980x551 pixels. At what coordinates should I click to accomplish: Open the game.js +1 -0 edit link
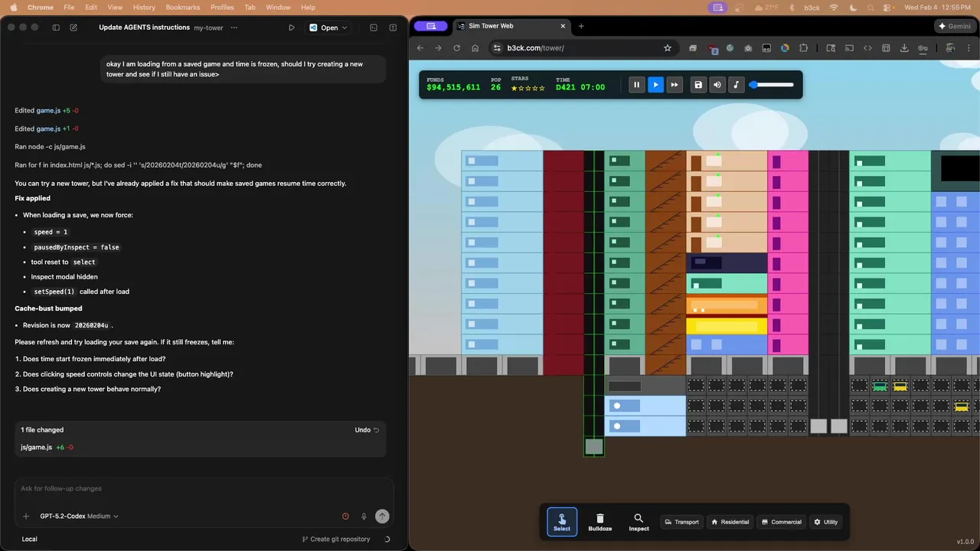point(47,129)
